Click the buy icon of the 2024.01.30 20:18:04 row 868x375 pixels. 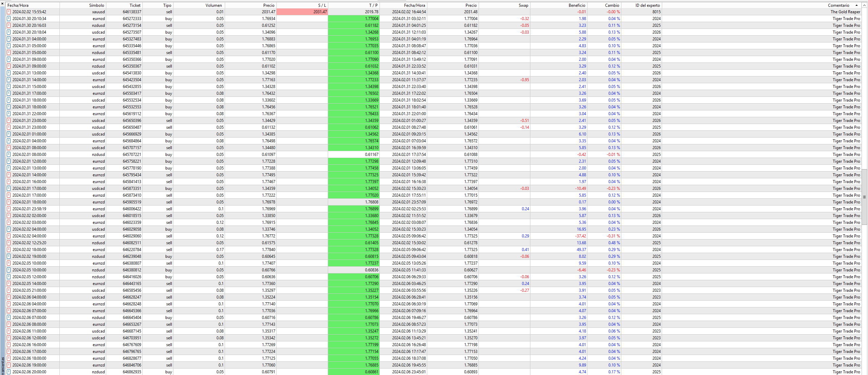[9, 32]
